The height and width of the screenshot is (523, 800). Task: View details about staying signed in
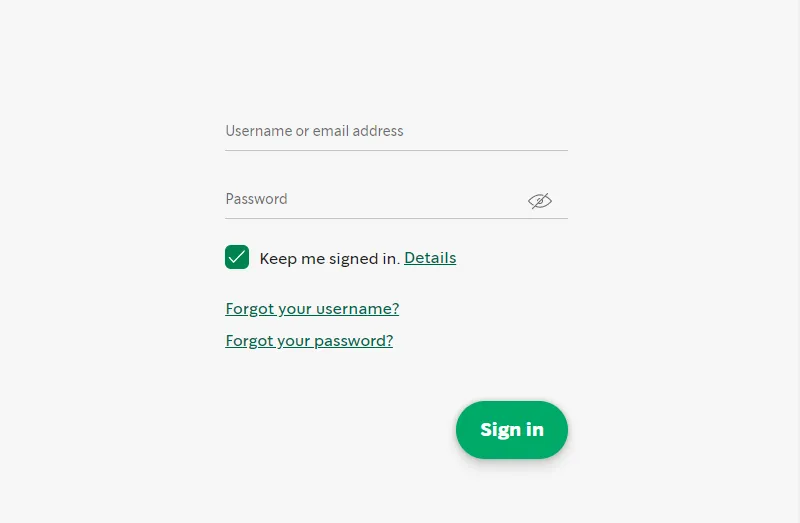coord(430,258)
